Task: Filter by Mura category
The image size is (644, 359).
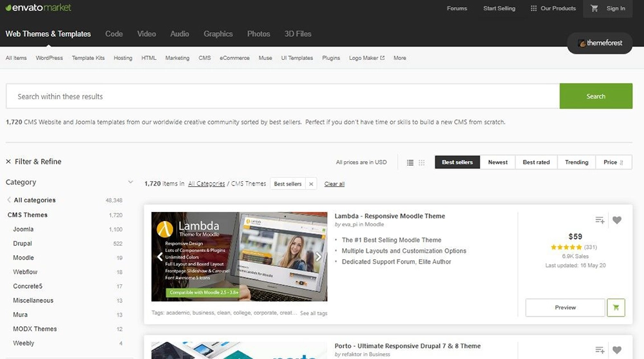Action: click(x=20, y=315)
